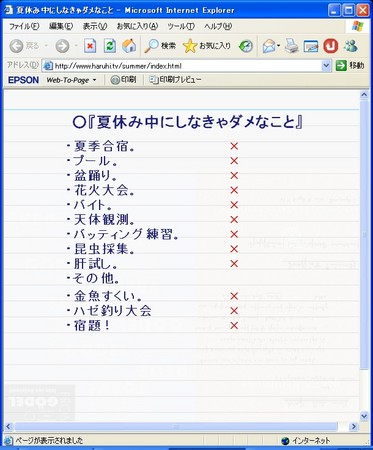373x450 pixels.
Task: Click the page icon in address bar
Action: [x=48, y=66]
